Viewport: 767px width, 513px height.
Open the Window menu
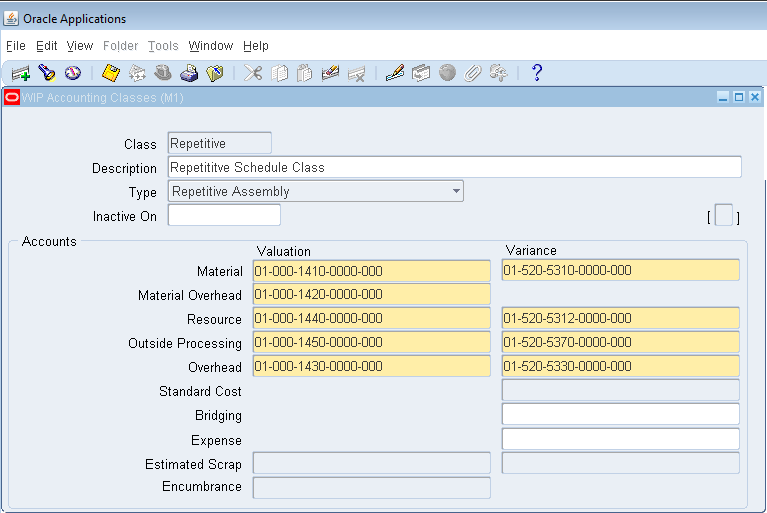pyautogui.click(x=211, y=46)
